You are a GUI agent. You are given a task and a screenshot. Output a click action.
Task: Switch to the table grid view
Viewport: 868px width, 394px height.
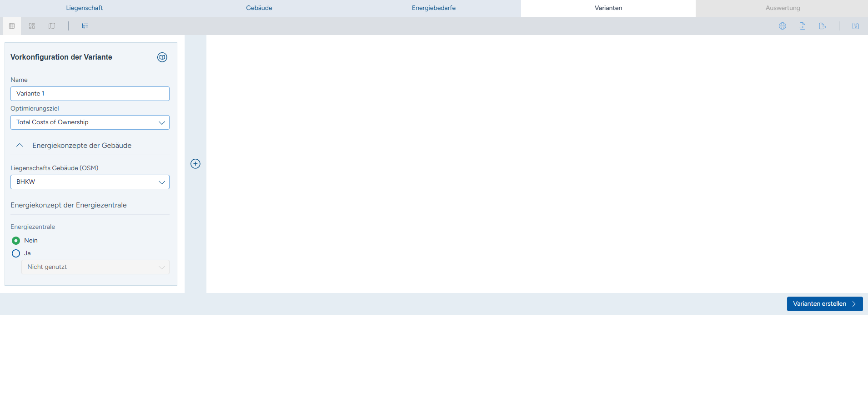coord(12,26)
